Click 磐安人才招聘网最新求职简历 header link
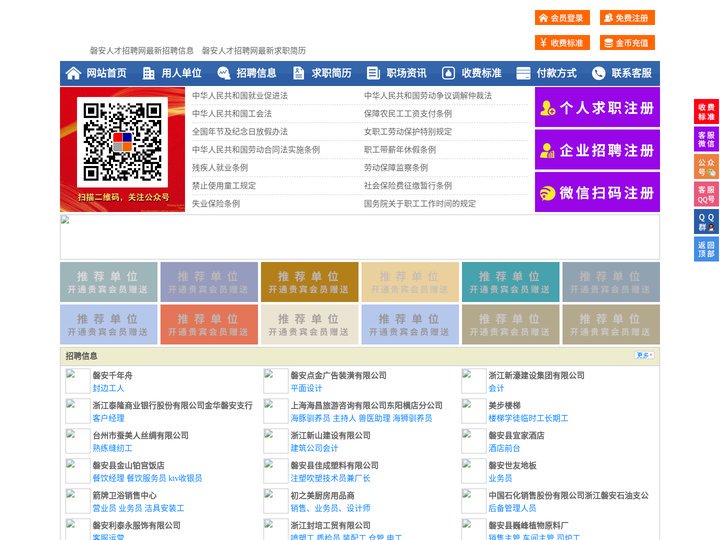The image size is (720, 540). tap(253, 51)
